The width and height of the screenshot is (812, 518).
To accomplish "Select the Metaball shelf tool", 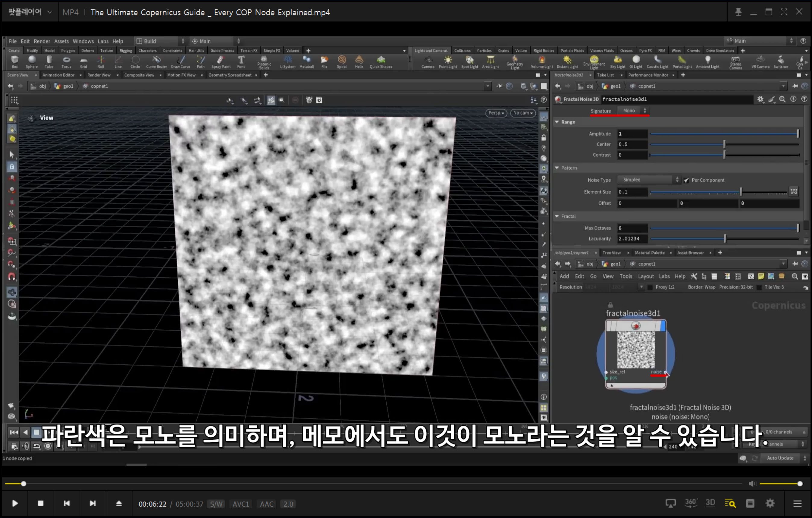I will (x=306, y=62).
